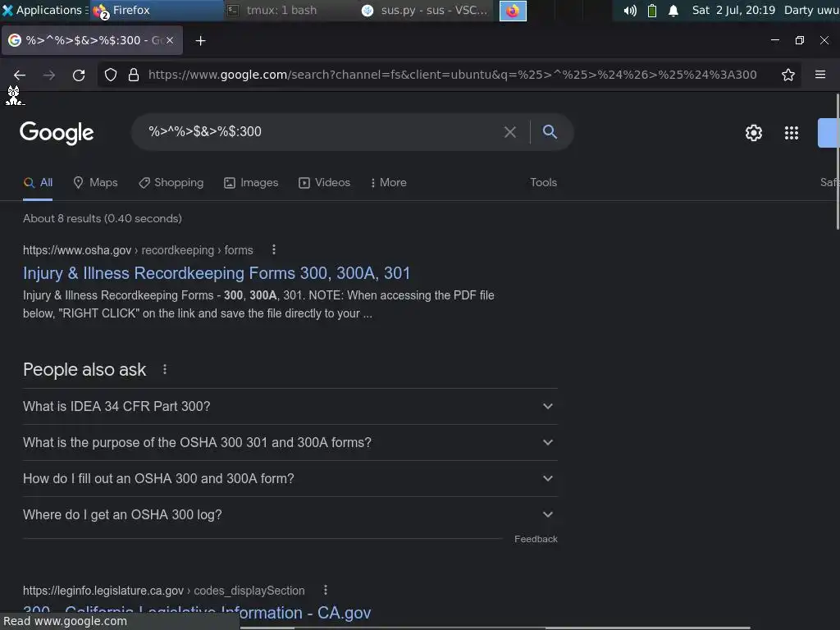Open the Google logo homepage link
Viewport: 840px width, 630px height.
point(57,133)
